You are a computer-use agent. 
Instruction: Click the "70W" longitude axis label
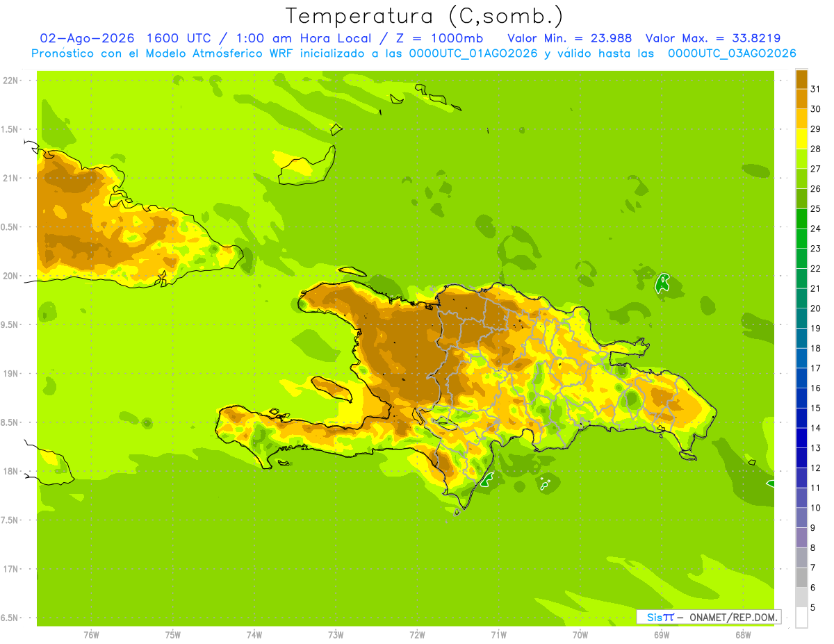[580, 634]
